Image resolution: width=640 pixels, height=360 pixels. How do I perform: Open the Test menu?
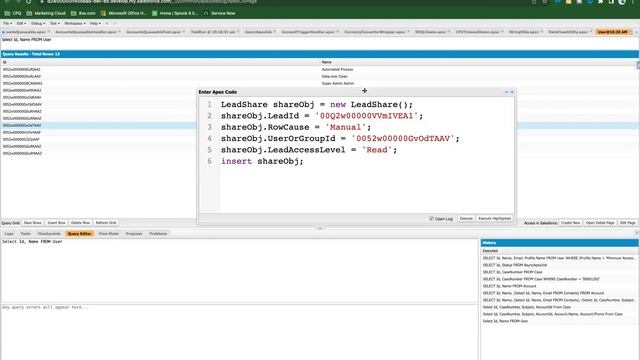point(54,23)
